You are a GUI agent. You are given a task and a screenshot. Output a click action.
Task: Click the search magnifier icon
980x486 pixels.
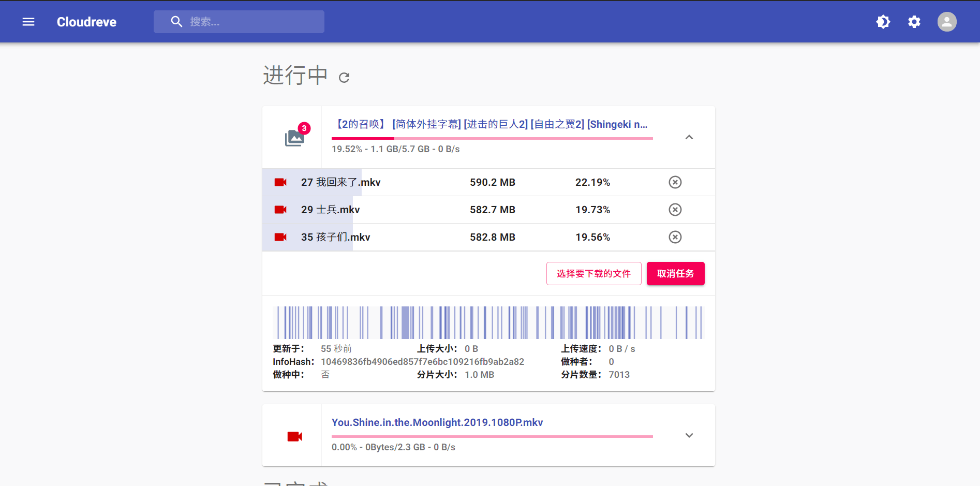pyautogui.click(x=176, y=21)
